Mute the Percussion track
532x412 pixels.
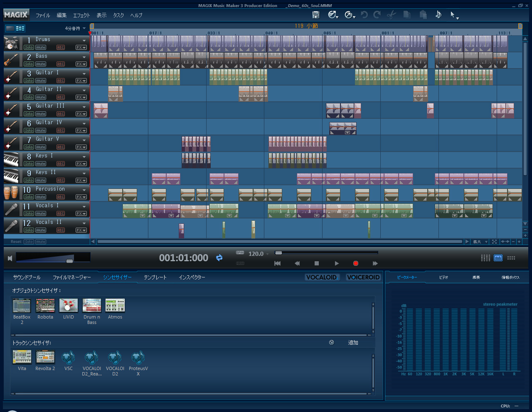pyautogui.click(x=41, y=197)
